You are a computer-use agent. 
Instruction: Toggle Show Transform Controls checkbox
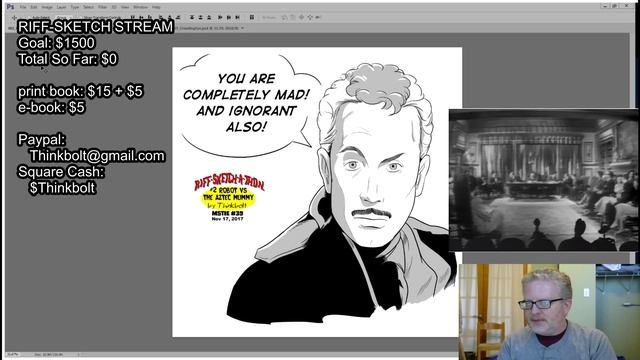point(81,18)
